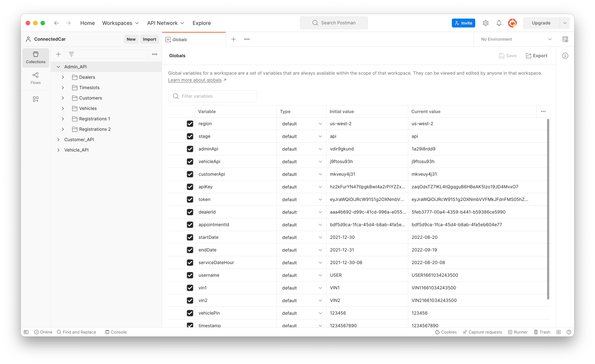Open the settings gear
Image resolution: width=595 pixels, height=364 pixels.
coord(486,23)
